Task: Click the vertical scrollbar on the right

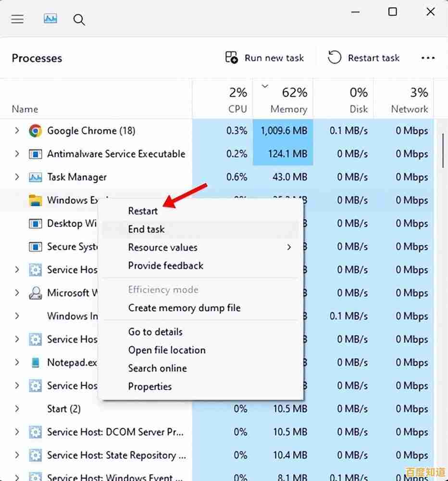Action: point(445,149)
